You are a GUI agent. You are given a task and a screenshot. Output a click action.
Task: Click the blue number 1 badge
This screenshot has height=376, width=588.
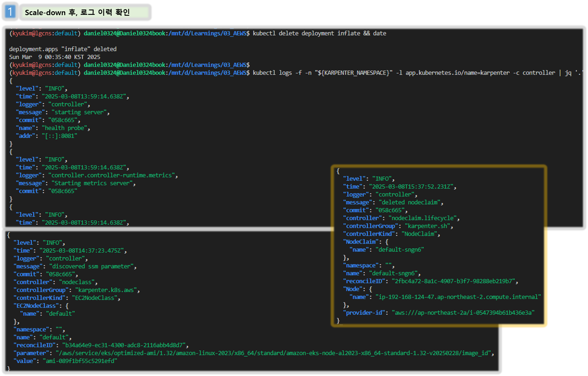coord(10,12)
